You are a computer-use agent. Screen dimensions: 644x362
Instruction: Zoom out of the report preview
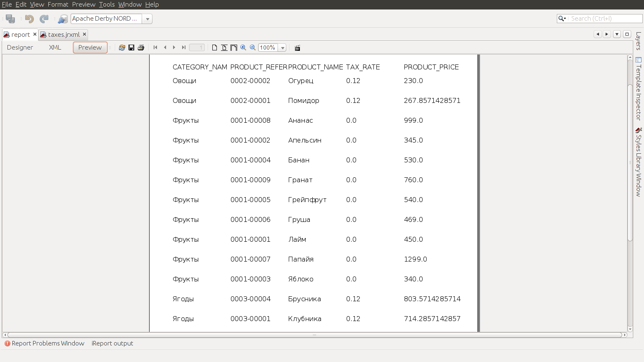tap(253, 48)
